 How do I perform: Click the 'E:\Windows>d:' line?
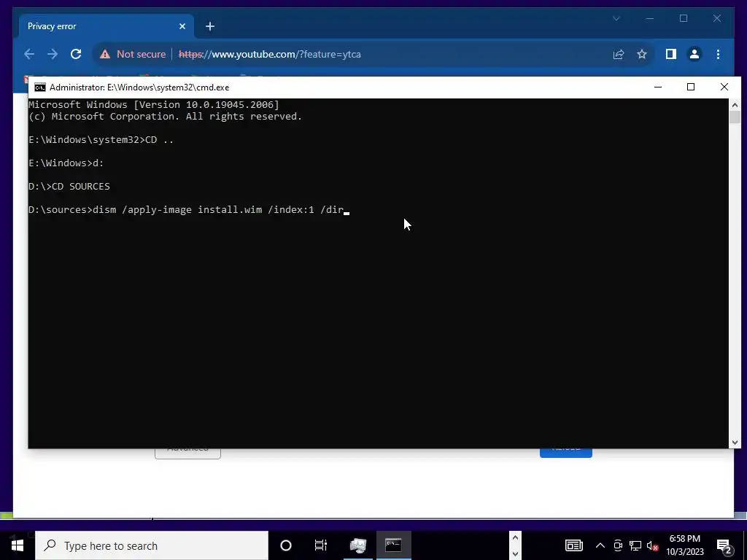pos(66,163)
